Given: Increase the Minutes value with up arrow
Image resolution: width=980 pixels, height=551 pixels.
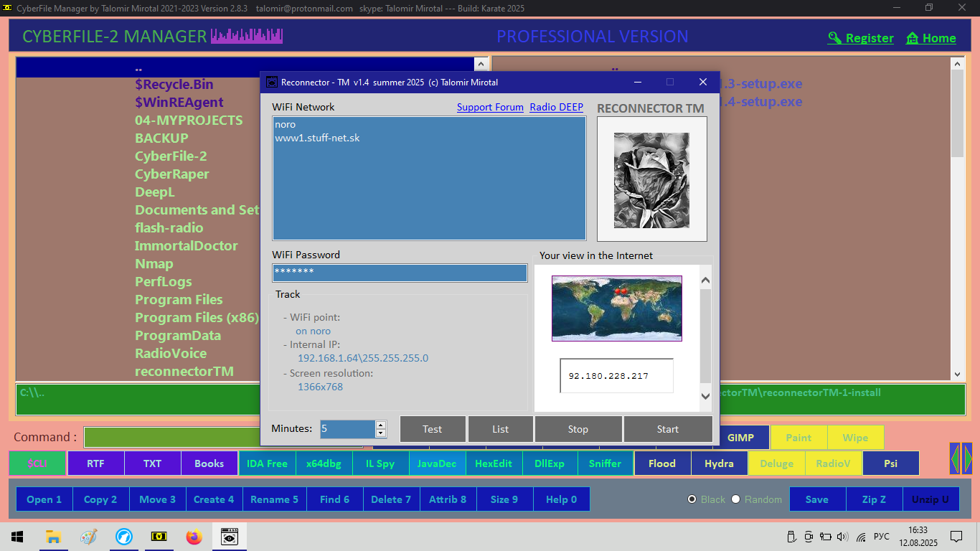Looking at the screenshot, I should click(381, 425).
